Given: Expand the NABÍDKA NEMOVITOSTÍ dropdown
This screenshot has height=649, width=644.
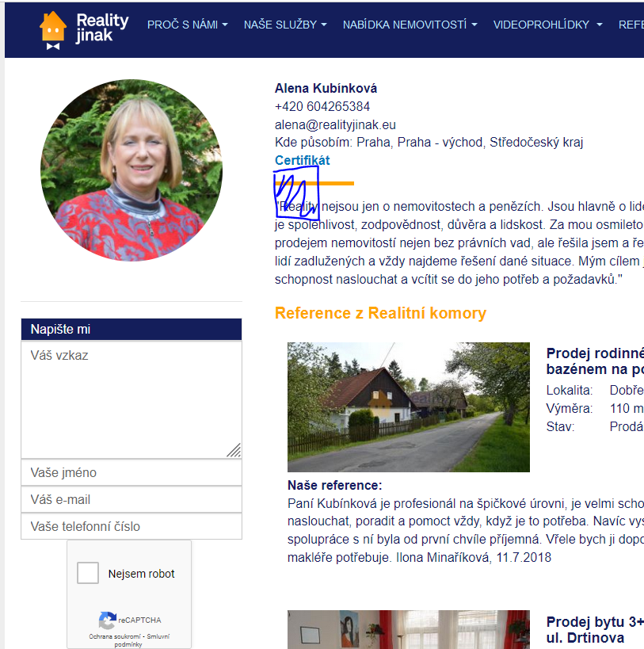Looking at the screenshot, I should point(410,25).
